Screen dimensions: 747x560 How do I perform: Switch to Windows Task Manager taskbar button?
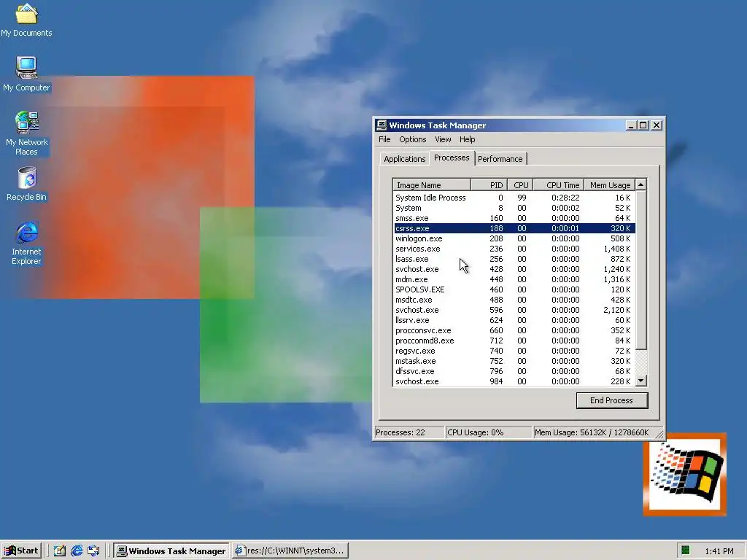171,551
